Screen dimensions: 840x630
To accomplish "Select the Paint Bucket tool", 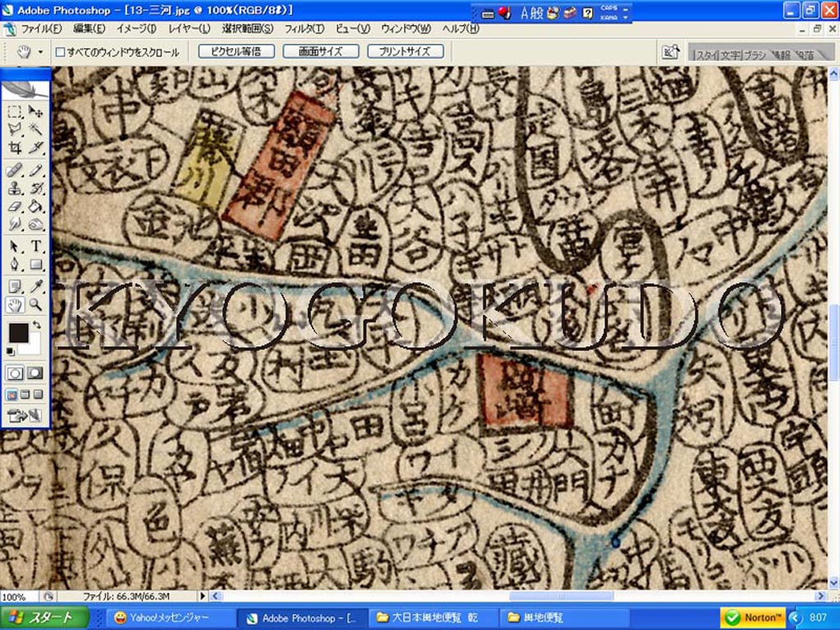I will pyautogui.click(x=36, y=206).
